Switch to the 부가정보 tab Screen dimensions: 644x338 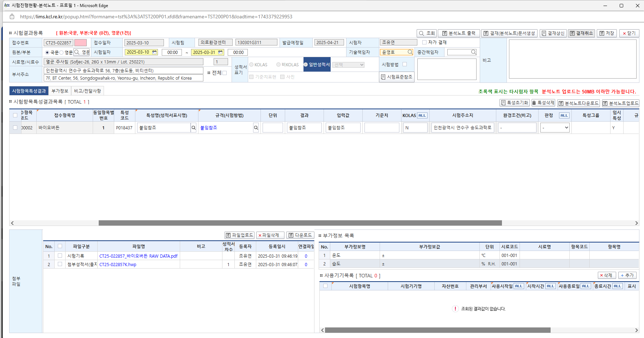tap(60, 91)
